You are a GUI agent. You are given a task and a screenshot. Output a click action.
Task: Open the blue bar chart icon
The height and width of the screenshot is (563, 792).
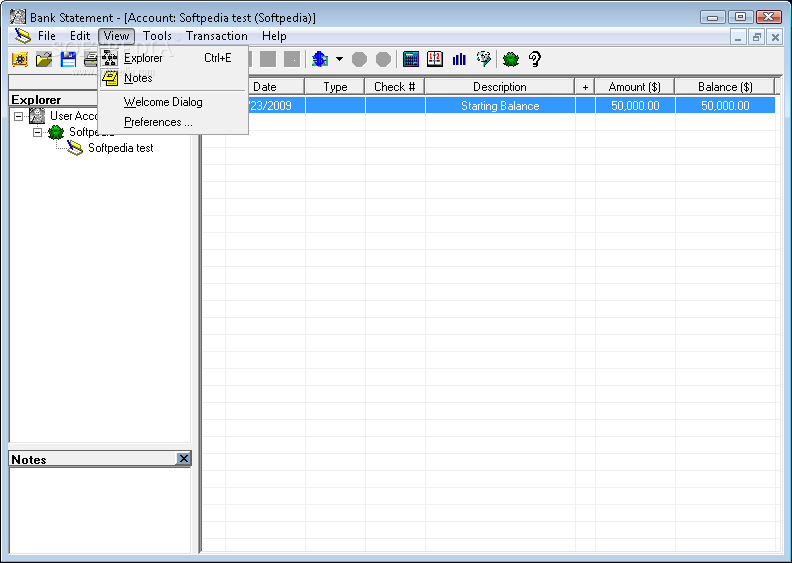tap(459, 60)
